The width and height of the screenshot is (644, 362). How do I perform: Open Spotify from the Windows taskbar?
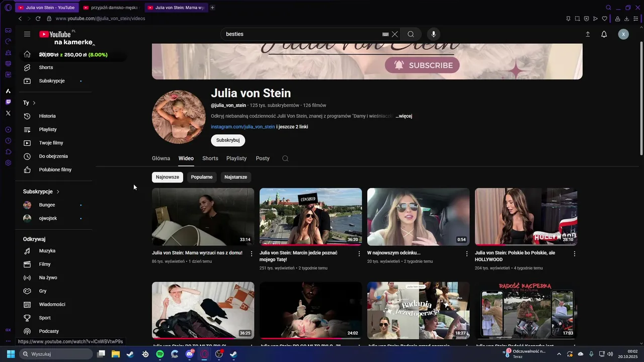click(x=160, y=354)
